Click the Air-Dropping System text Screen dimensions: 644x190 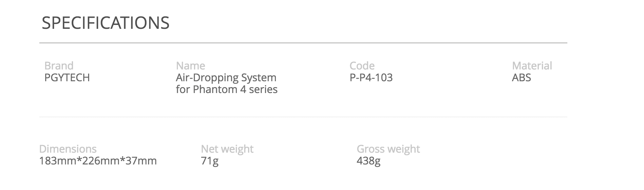point(226,78)
